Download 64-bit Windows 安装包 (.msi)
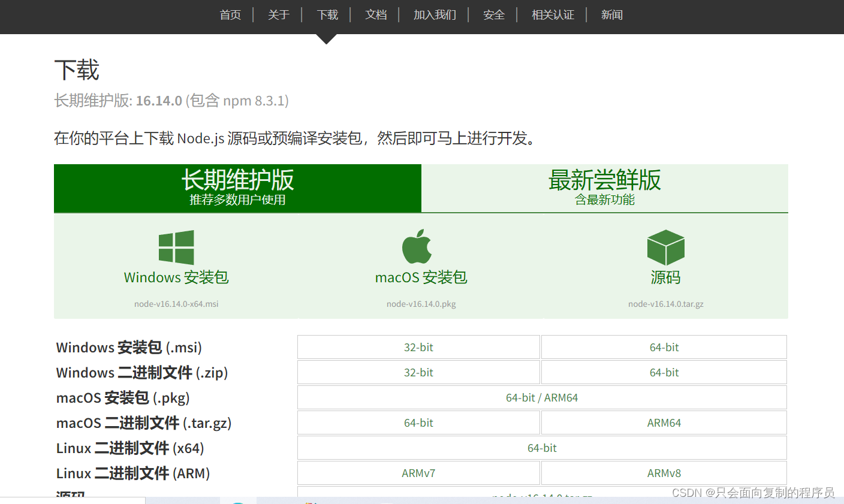Image resolution: width=844 pixels, height=504 pixels. click(664, 348)
